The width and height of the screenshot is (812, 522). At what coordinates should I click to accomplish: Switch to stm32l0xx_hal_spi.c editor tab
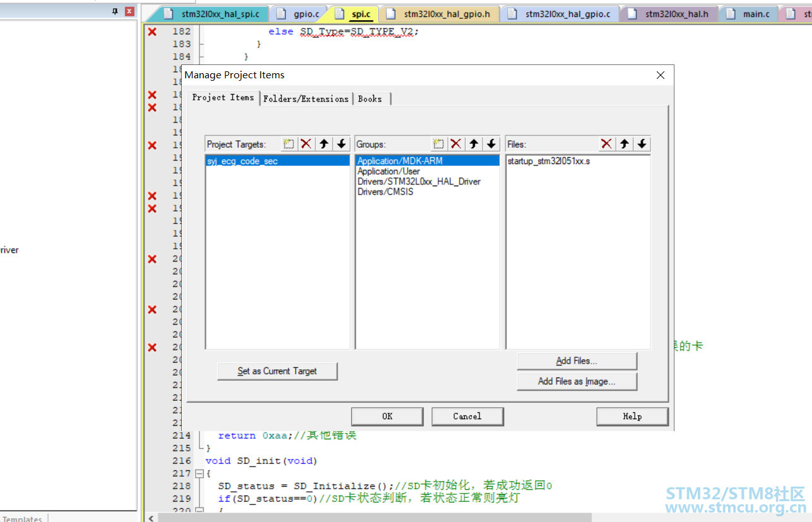coord(213,14)
